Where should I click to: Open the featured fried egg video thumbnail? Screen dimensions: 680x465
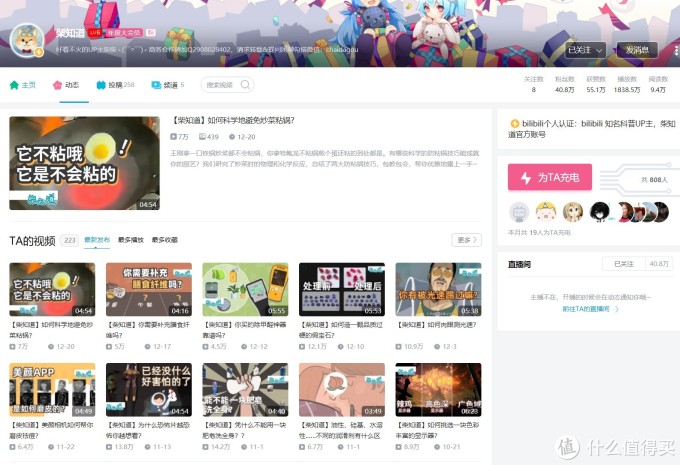(x=85, y=163)
